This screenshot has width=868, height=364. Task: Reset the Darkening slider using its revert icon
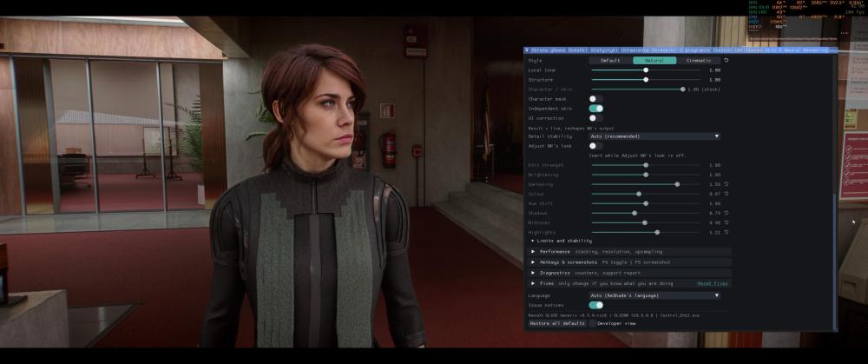point(727,184)
